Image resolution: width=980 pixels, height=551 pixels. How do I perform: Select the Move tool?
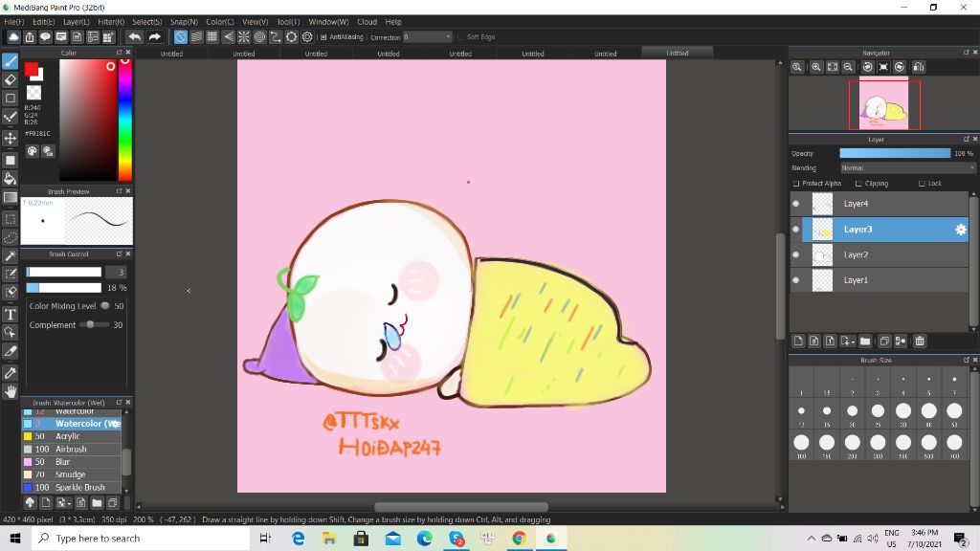[x=10, y=138]
